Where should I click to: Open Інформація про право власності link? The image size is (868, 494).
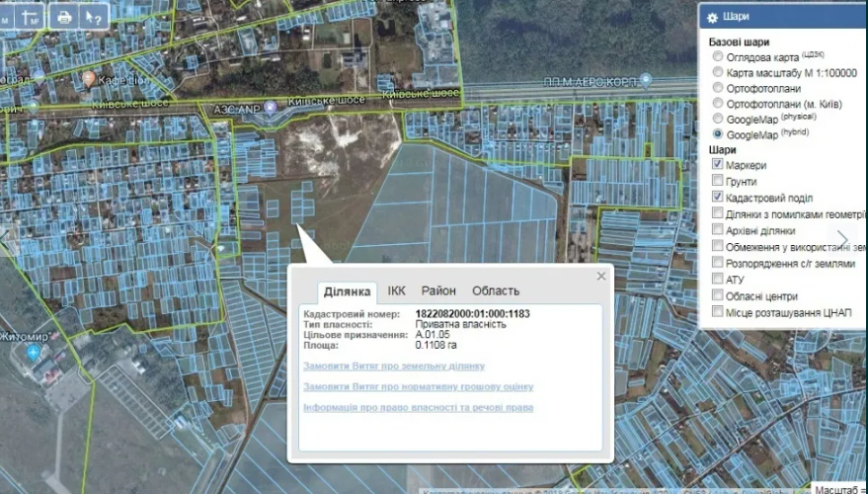[x=418, y=407]
